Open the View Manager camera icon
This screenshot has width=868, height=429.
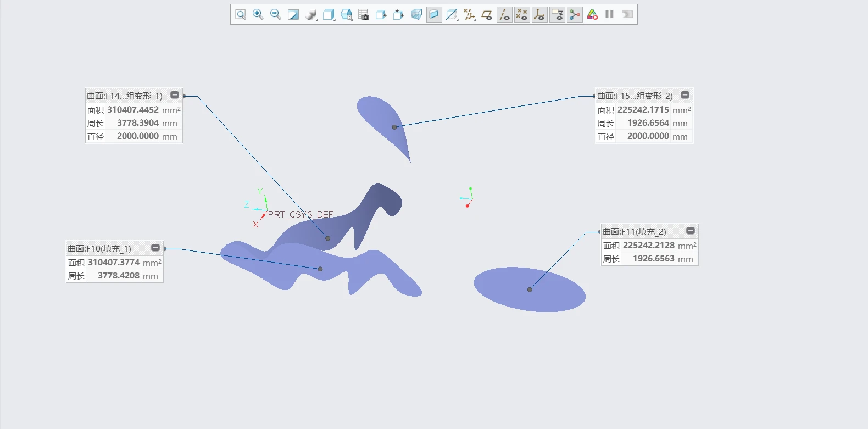(x=364, y=14)
